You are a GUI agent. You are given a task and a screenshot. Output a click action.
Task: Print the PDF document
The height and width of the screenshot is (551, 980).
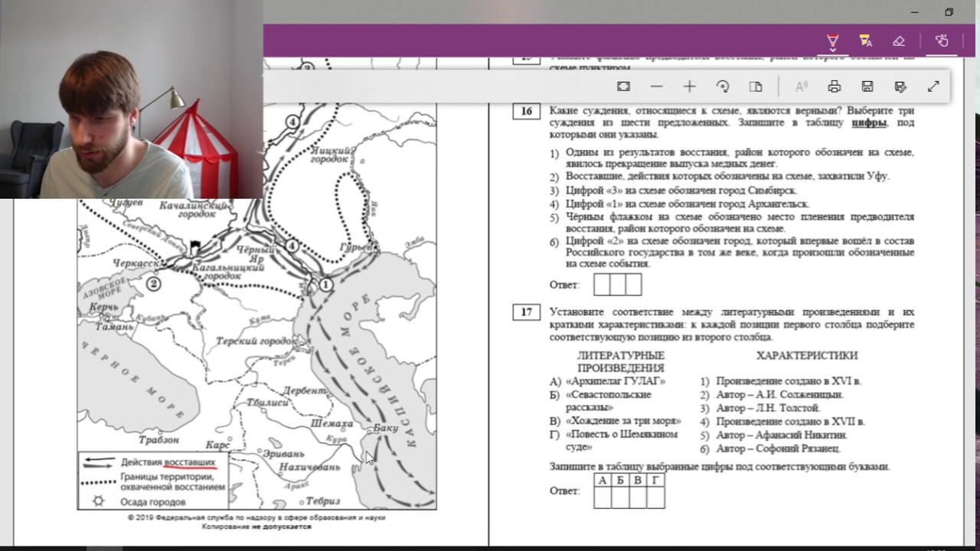834,86
